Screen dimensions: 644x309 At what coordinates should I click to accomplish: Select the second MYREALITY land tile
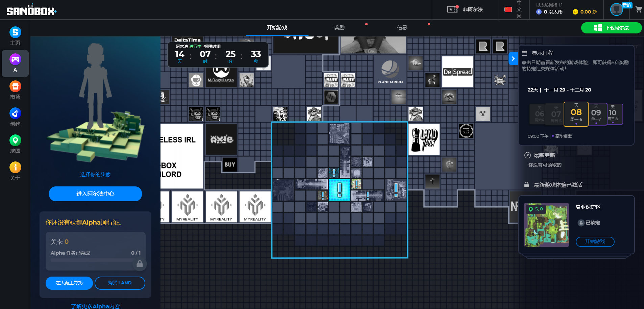pos(221,207)
